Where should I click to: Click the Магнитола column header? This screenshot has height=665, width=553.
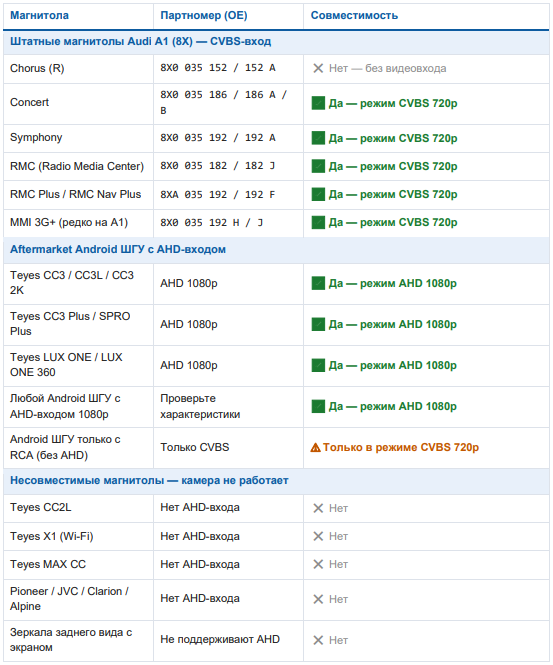(x=39, y=16)
